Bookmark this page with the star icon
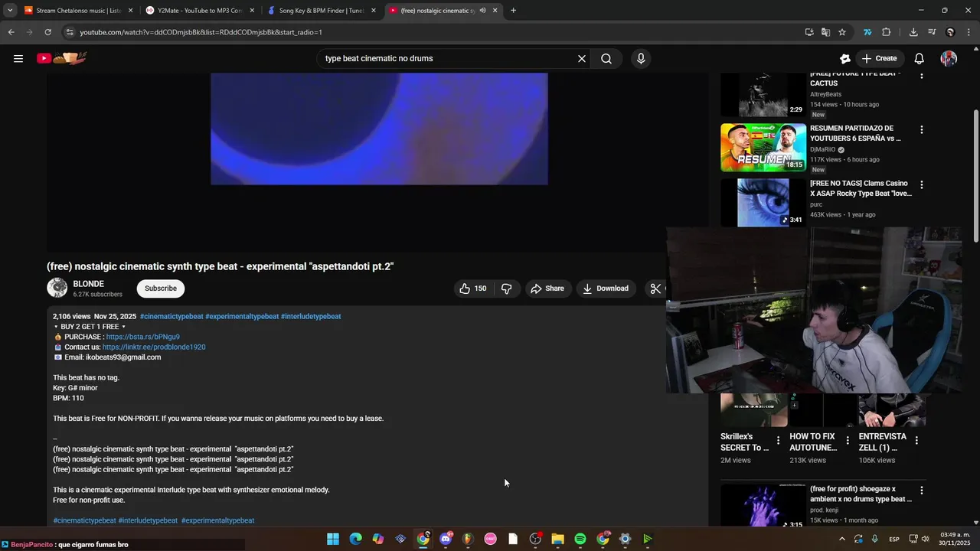 click(x=842, y=32)
